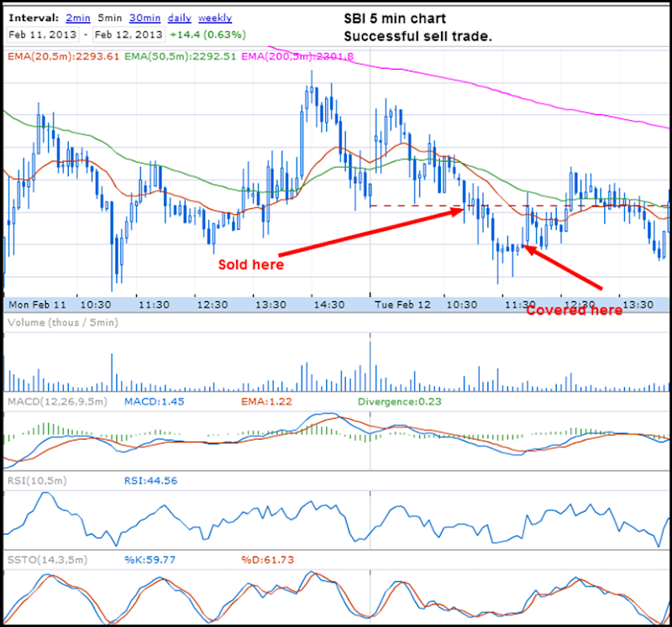Select the %D:61.73 value
Screen dimensions: 672x627
tap(267, 560)
